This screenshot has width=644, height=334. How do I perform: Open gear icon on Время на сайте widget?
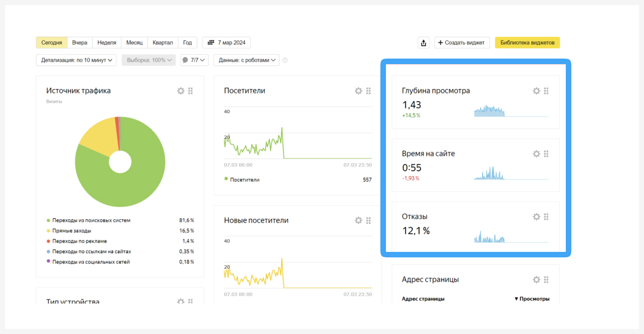tap(536, 154)
